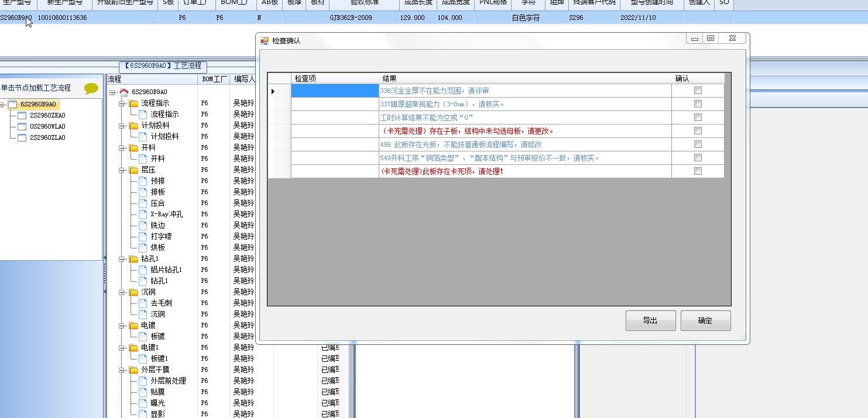868x418 pixels.
Task: Click the node icon beside 2S2960ZKA0
Action: pyautogui.click(x=22, y=115)
